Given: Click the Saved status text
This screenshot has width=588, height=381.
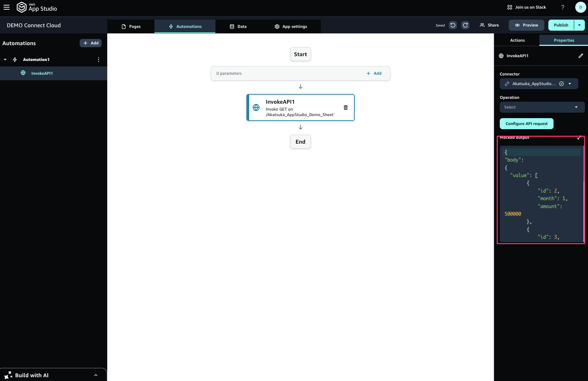Looking at the screenshot, I should pyautogui.click(x=440, y=25).
